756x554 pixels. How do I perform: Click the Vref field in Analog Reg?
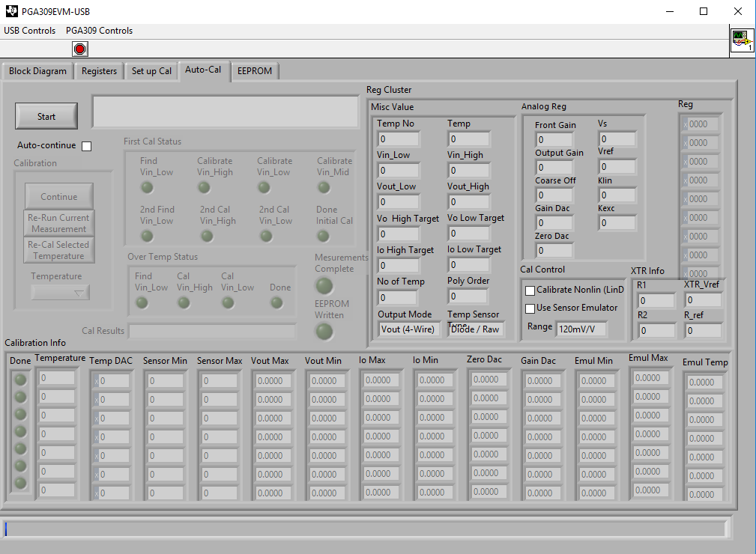coord(617,167)
